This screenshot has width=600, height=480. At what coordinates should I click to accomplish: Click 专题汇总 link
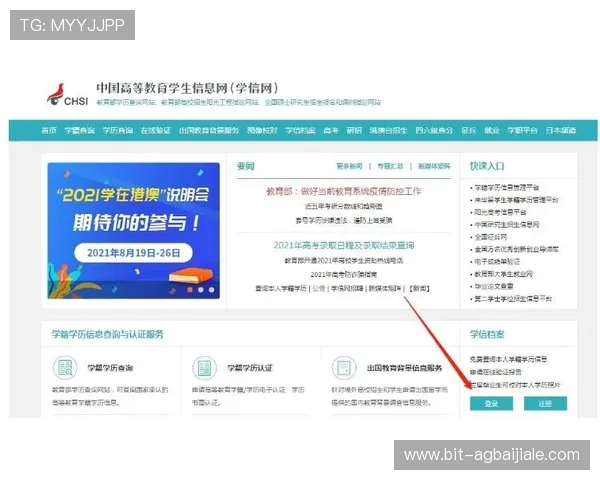(x=390, y=166)
